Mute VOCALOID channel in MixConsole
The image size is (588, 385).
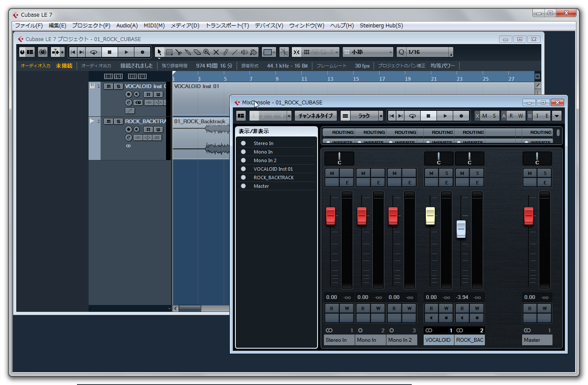(431, 173)
